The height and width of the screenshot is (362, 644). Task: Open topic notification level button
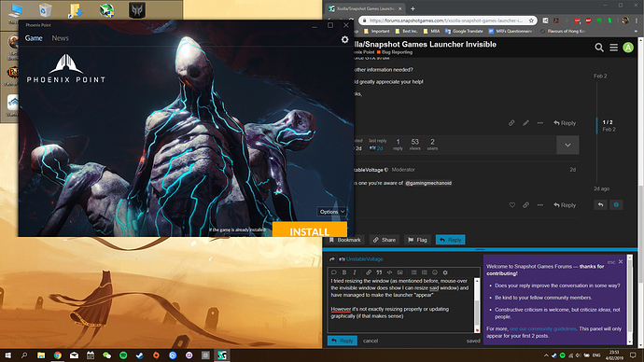click(x=616, y=204)
